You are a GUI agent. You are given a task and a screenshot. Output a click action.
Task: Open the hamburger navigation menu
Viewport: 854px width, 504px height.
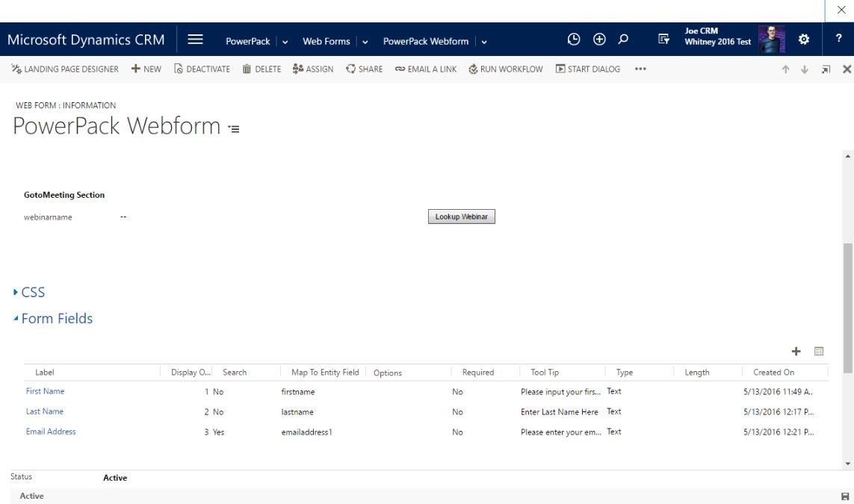coord(195,40)
